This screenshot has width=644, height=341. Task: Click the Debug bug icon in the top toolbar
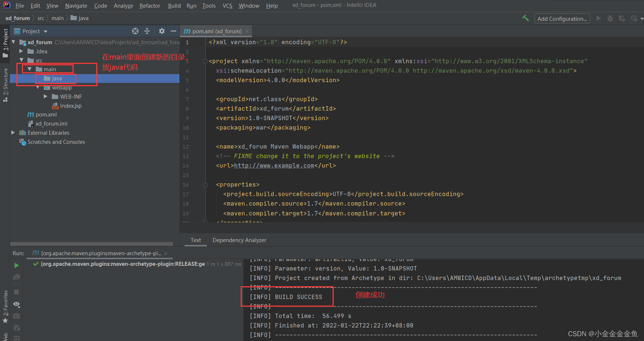[x=610, y=18]
